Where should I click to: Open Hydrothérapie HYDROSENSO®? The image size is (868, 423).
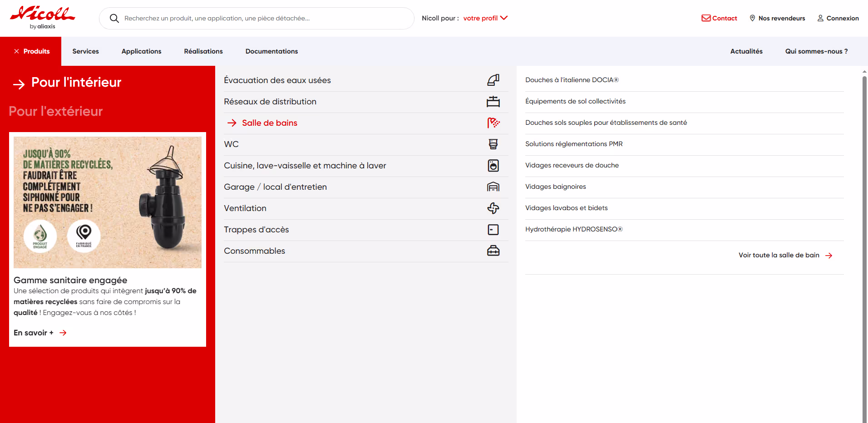tap(574, 229)
